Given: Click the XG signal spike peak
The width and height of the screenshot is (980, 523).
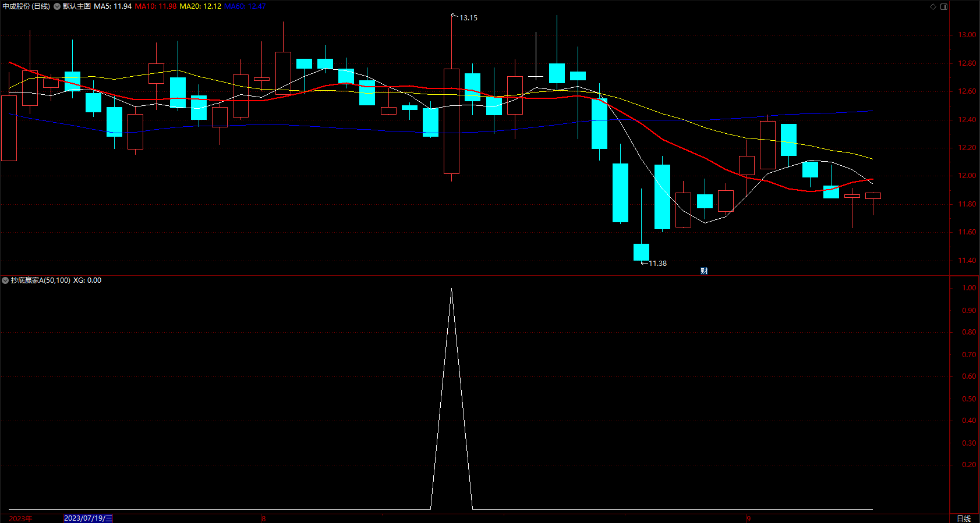Looking at the screenshot, I should (451, 289).
